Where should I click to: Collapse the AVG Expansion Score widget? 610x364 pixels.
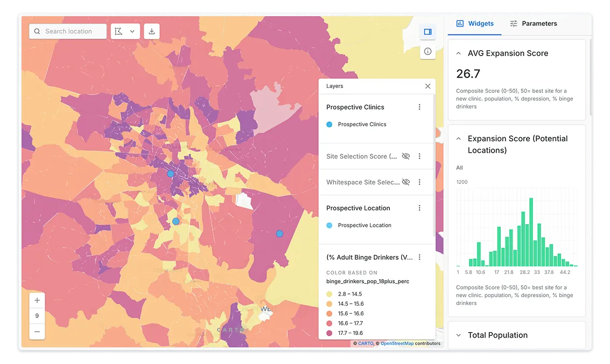pos(458,53)
